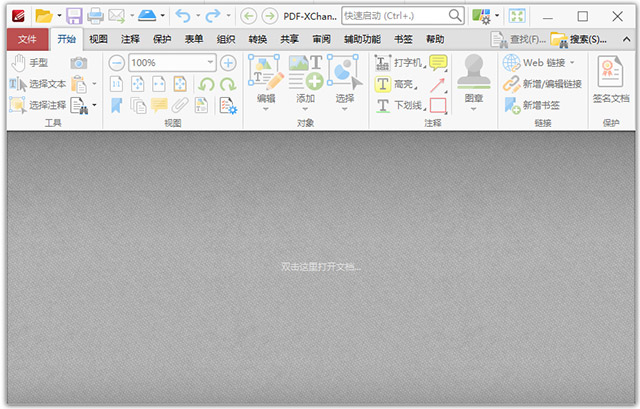The width and height of the screenshot is (640, 409).
Task: Select the rectangle shape annotation tool
Action: [438, 105]
